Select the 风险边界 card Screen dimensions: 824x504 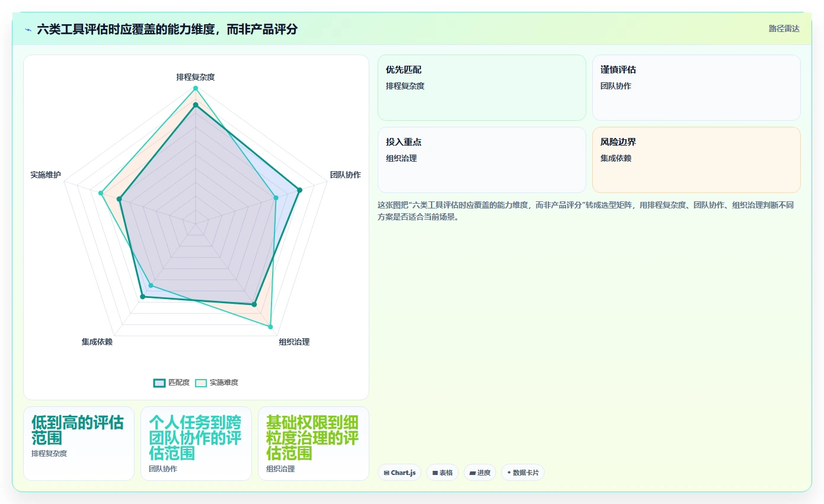pos(696,160)
